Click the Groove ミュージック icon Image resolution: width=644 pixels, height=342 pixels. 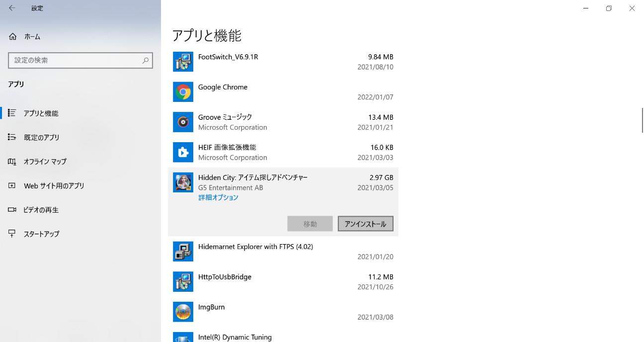(183, 122)
